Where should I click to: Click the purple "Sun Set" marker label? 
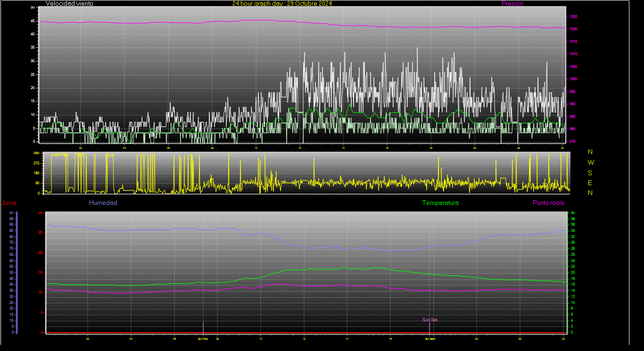point(429,319)
